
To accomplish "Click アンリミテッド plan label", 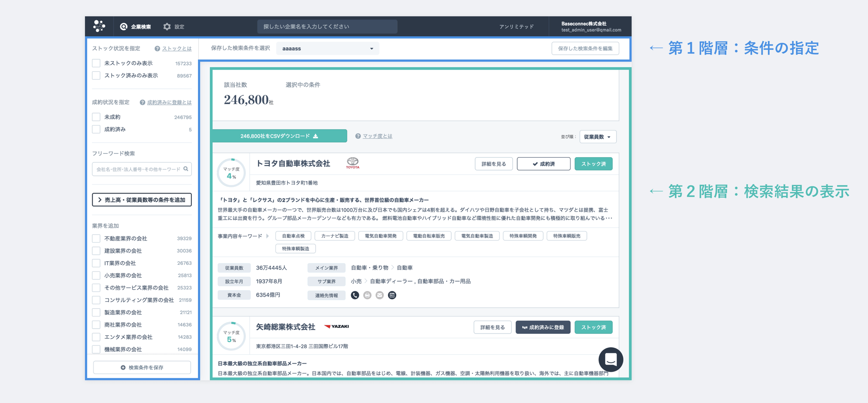I will [x=516, y=27].
